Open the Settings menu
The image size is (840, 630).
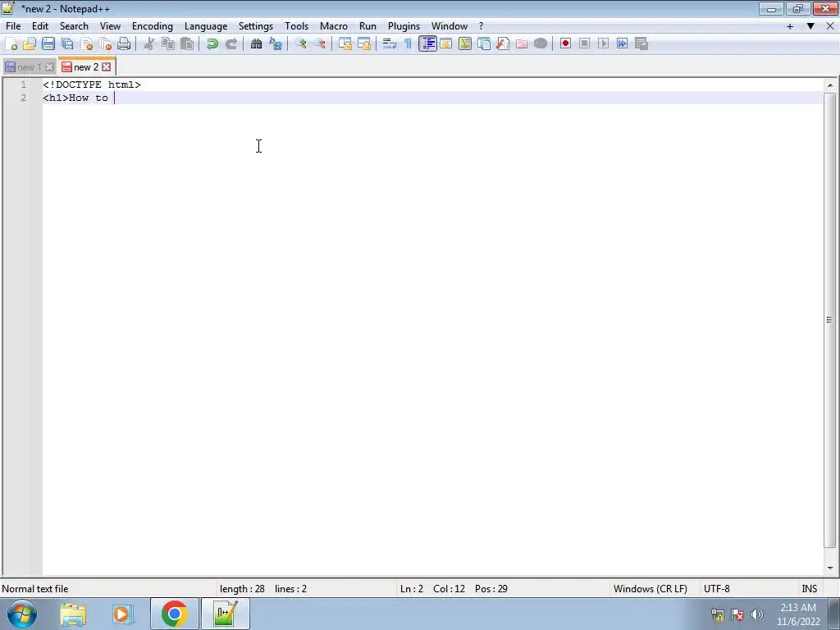tap(256, 26)
